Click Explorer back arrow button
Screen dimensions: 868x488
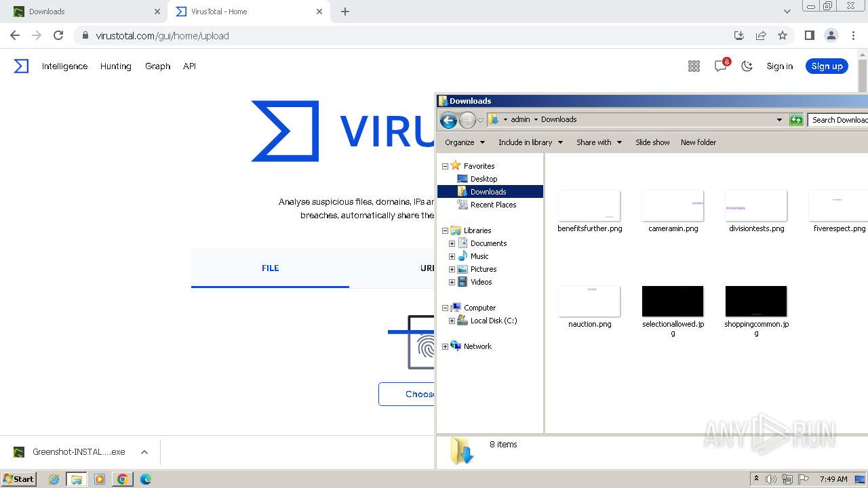448,120
